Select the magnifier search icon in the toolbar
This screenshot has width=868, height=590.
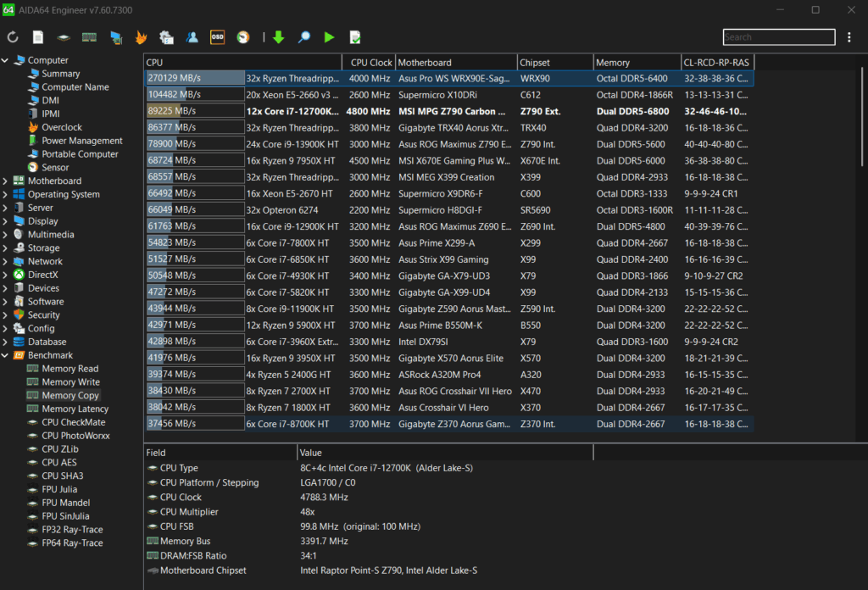[303, 37]
